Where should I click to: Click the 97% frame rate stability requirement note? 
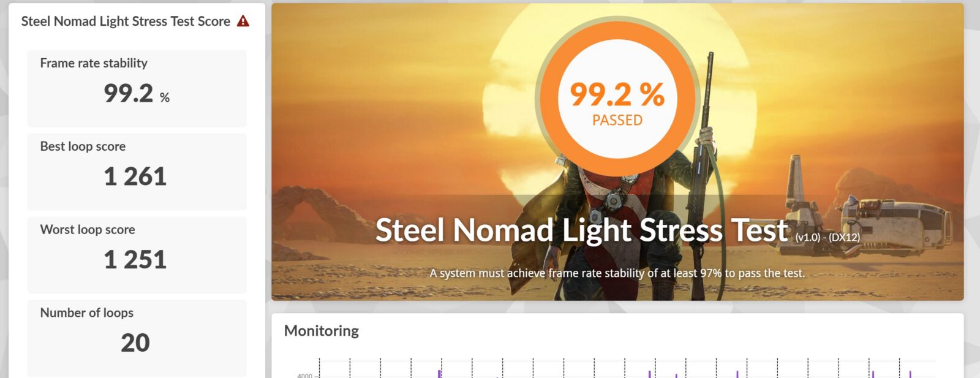click(x=617, y=273)
